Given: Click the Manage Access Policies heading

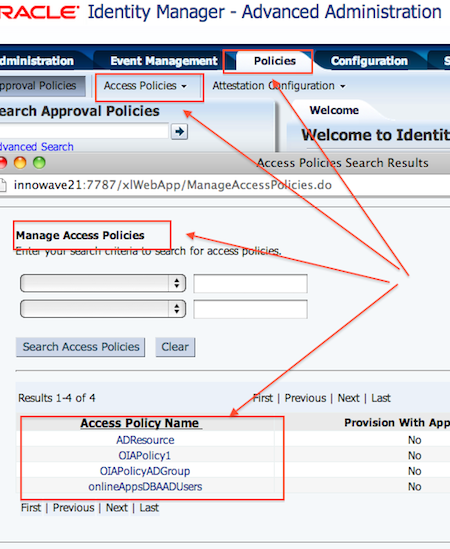Looking at the screenshot, I should [80, 235].
